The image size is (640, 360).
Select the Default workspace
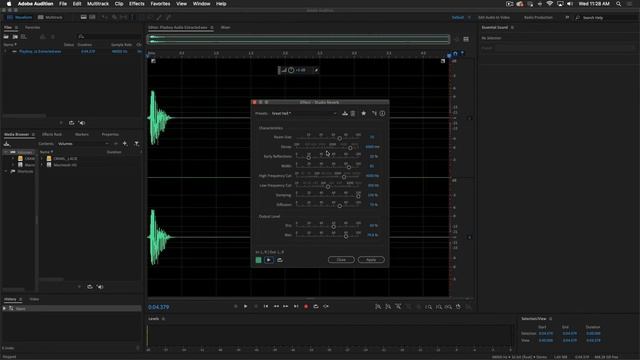[458, 18]
